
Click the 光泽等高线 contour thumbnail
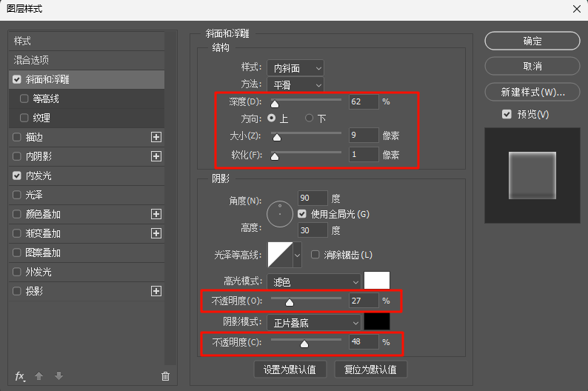[x=280, y=255]
